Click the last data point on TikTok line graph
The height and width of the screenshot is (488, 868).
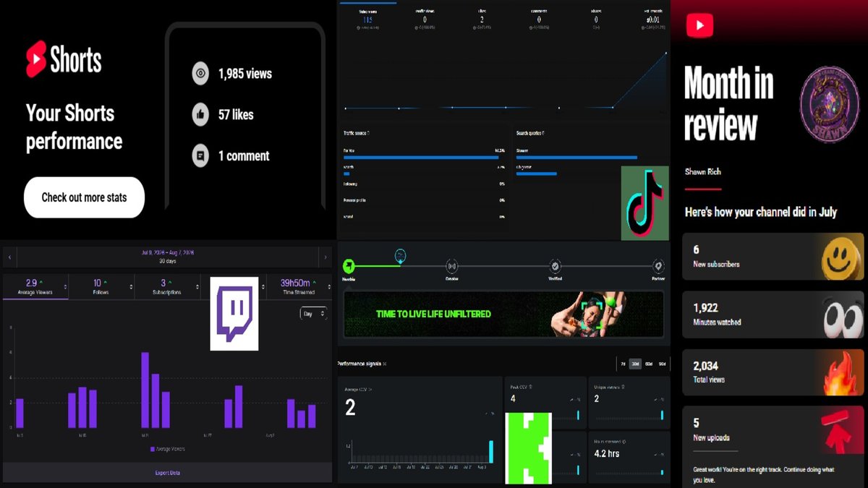666,52
